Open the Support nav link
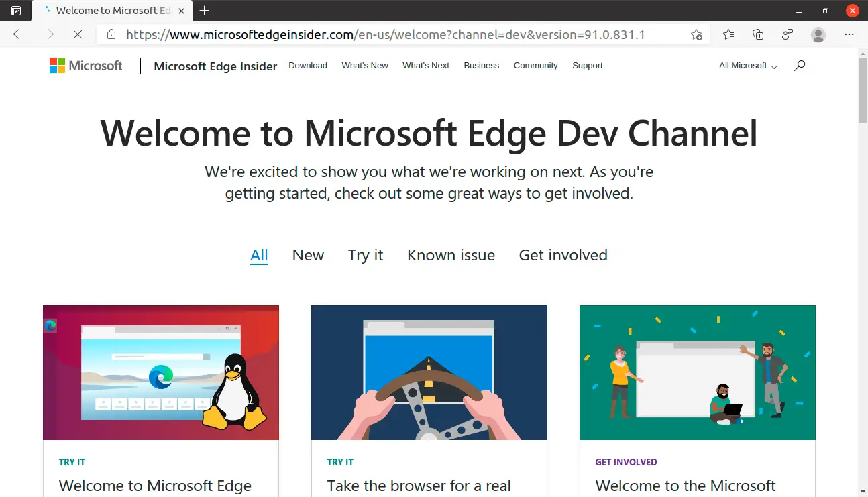This screenshot has width=868, height=497. (x=588, y=66)
